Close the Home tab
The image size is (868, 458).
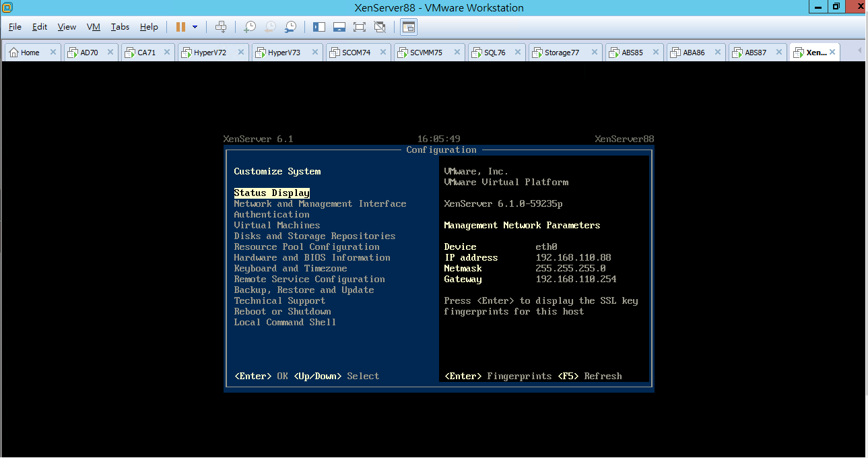click(x=53, y=53)
